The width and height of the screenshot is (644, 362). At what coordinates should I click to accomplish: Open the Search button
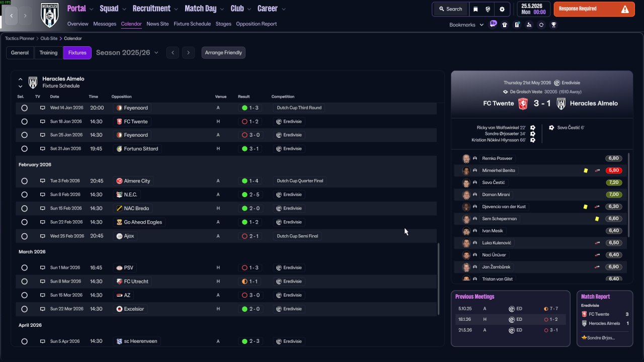click(x=450, y=9)
